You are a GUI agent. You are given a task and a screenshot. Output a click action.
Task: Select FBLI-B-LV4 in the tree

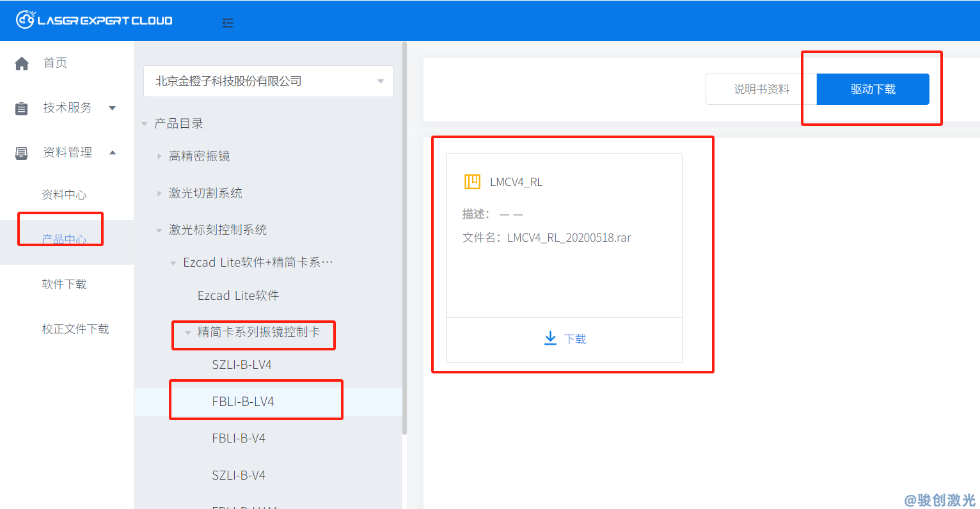pos(243,402)
